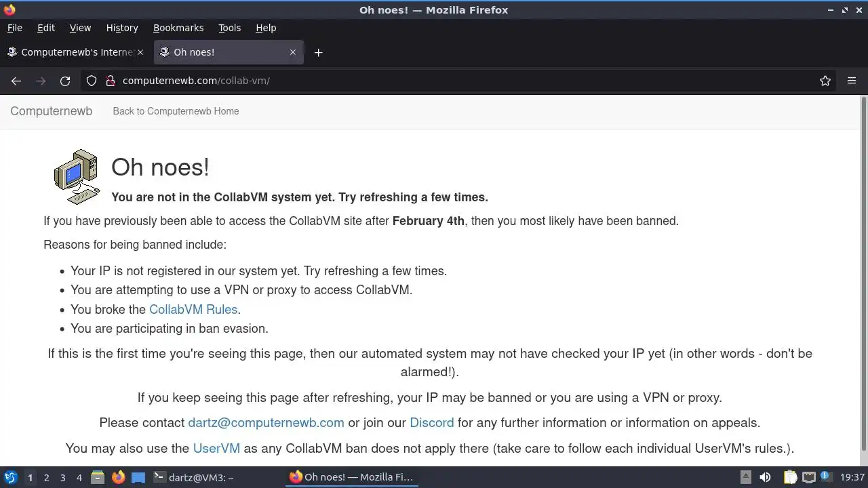Click the 19:37 clock
The width and height of the screenshot is (868, 488).
pyautogui.click(x=852, y=477)
